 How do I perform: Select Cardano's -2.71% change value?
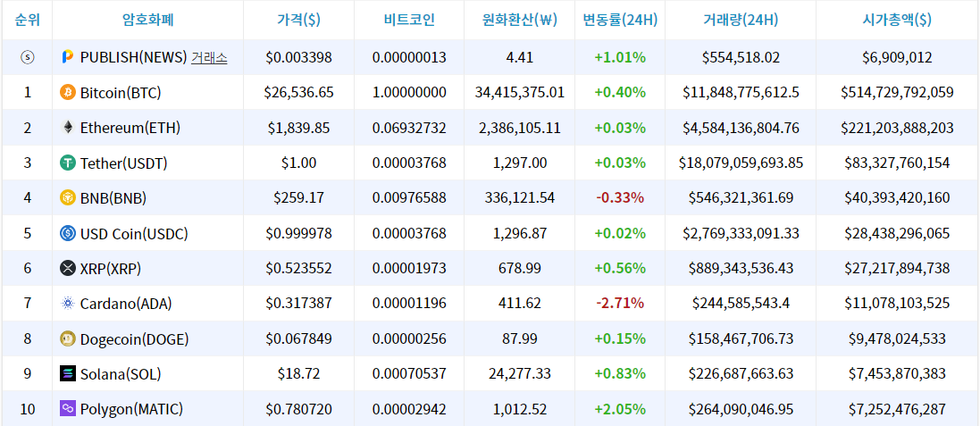(619, 304)
